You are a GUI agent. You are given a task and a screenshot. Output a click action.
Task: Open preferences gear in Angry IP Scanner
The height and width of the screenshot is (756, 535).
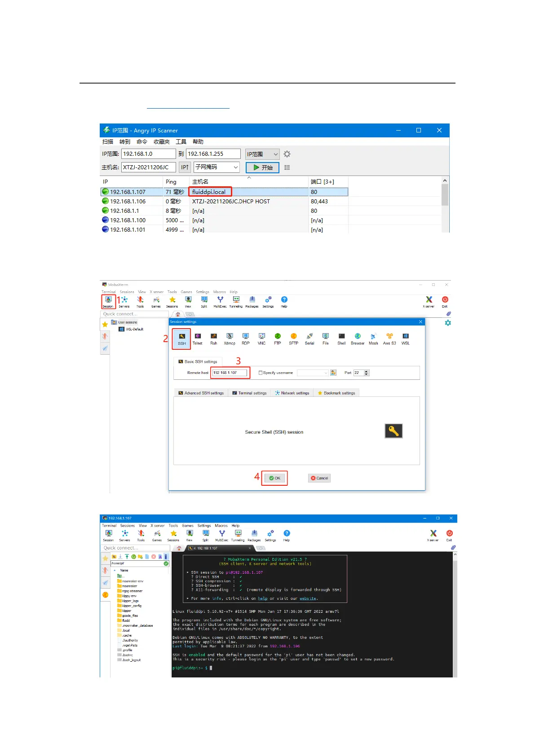point(287,154)
